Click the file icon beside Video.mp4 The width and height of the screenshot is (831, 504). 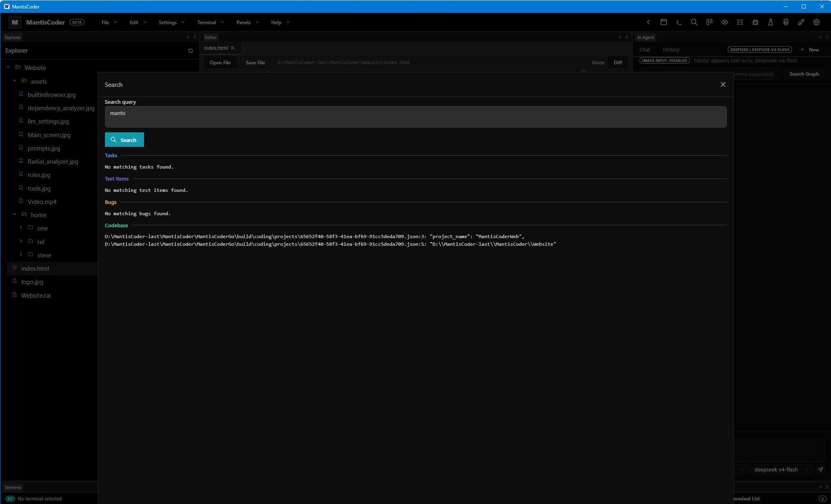21,201
